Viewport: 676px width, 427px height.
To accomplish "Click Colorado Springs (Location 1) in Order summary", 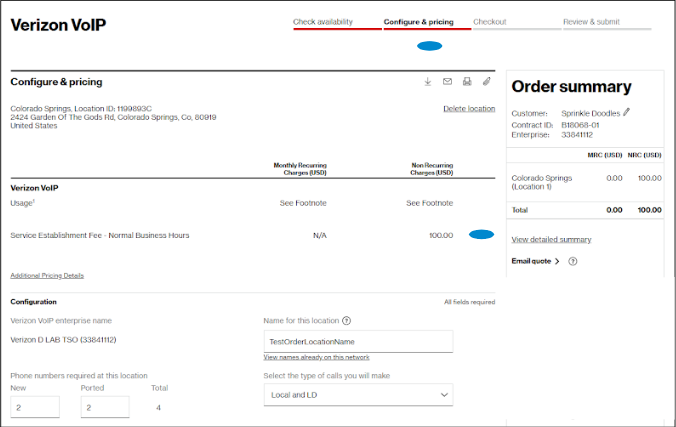I will point(541,182).
